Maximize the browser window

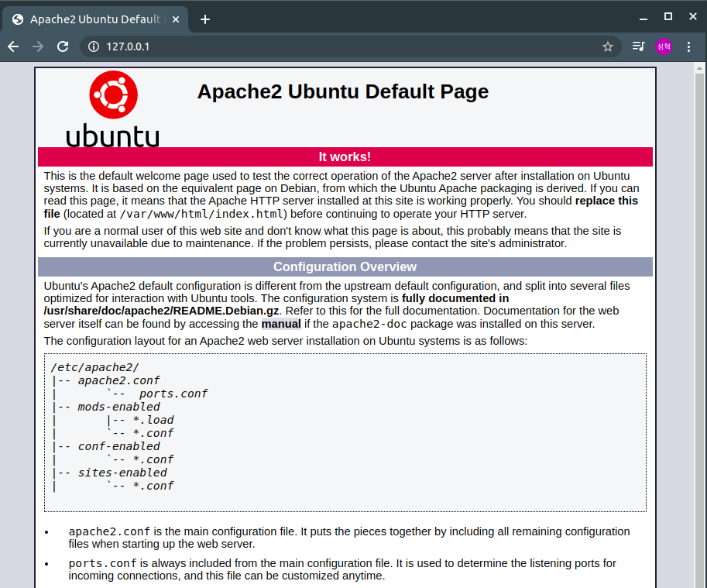pos(668,17)
